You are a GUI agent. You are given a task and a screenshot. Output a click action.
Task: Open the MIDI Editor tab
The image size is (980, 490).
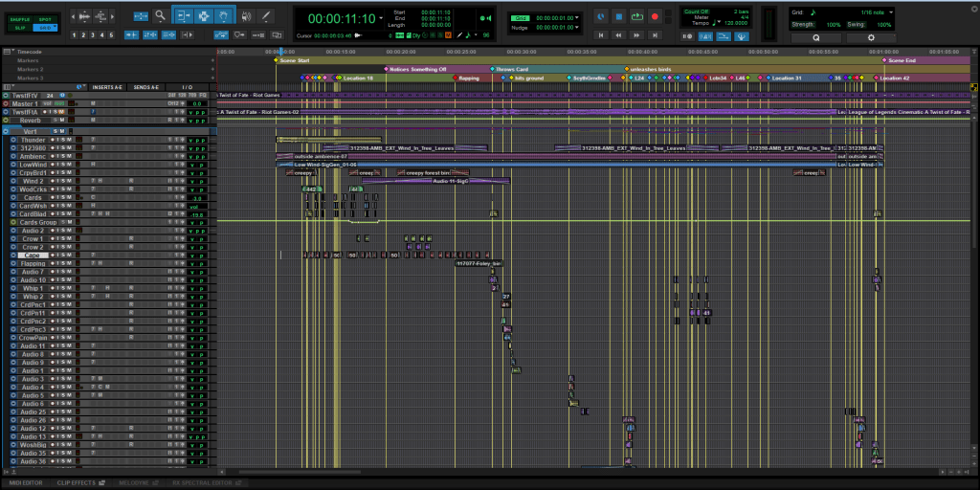(27, 483)
